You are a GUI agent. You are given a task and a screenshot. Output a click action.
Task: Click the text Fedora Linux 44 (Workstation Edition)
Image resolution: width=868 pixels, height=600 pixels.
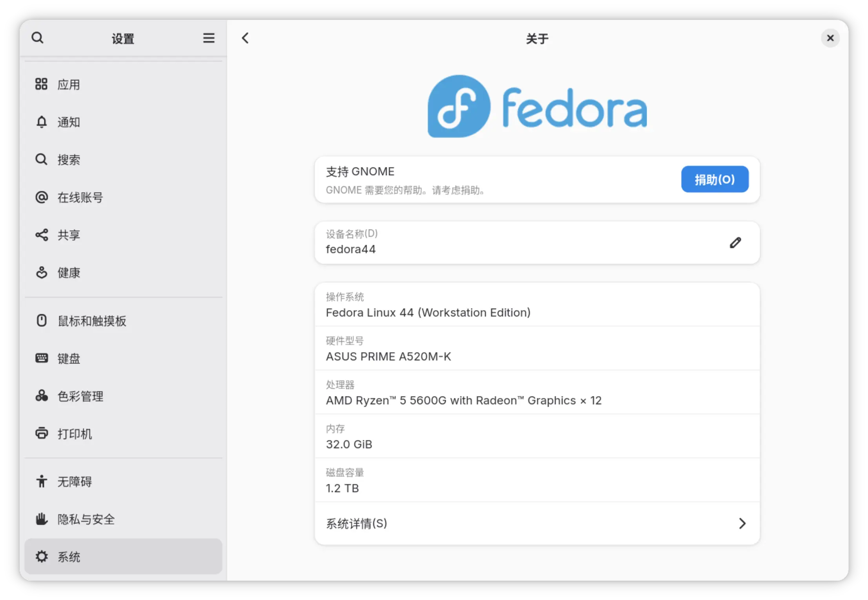(x=428, y=313)
